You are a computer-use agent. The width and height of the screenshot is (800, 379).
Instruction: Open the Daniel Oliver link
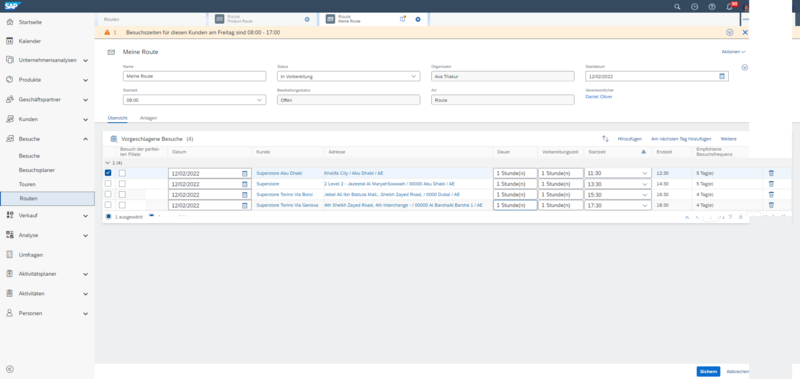(599, 96)
